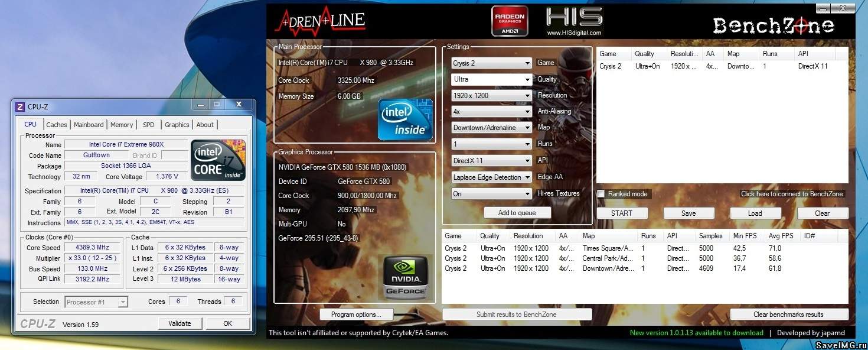Open the Hi-res Textures dropdown showing On

[492, 193]
